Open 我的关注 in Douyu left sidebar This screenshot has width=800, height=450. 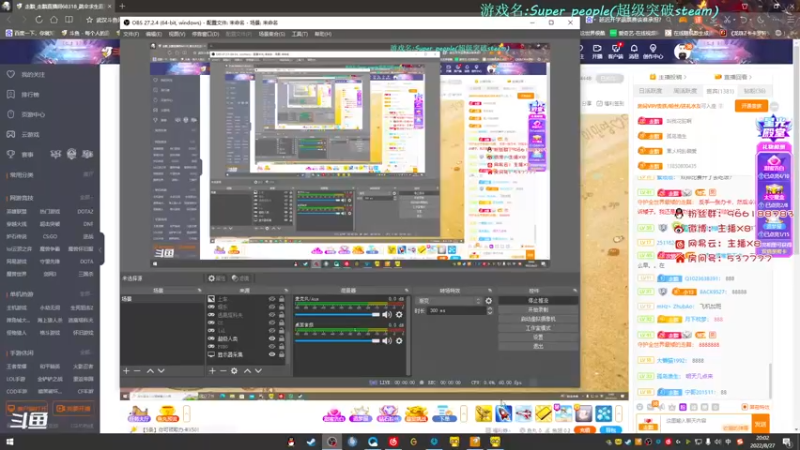33,74
